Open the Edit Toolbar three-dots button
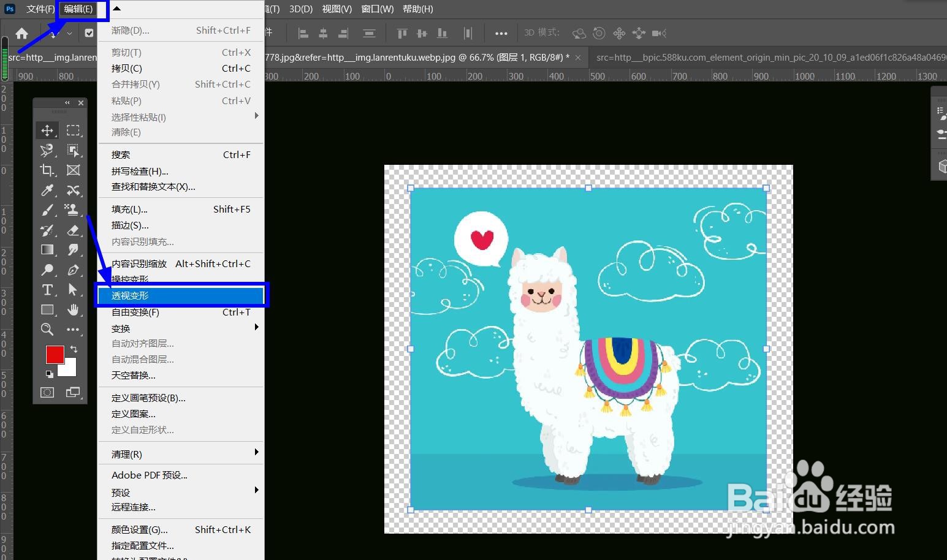 pyautogui.click(x=73, y=330)
